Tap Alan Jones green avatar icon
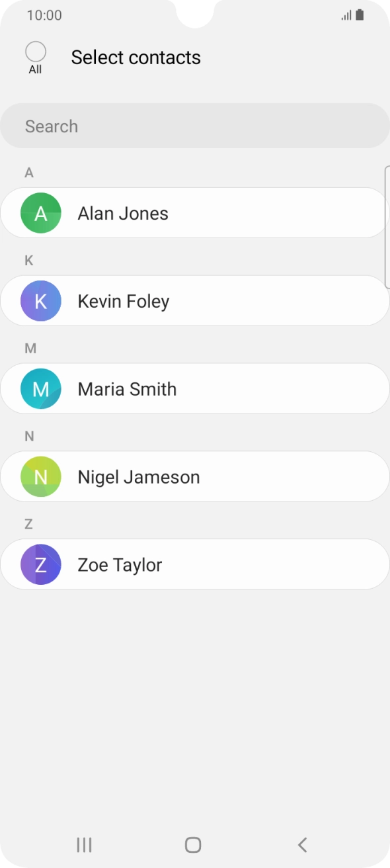This screenshot has height=868, width=390. [x=41, y=213]
